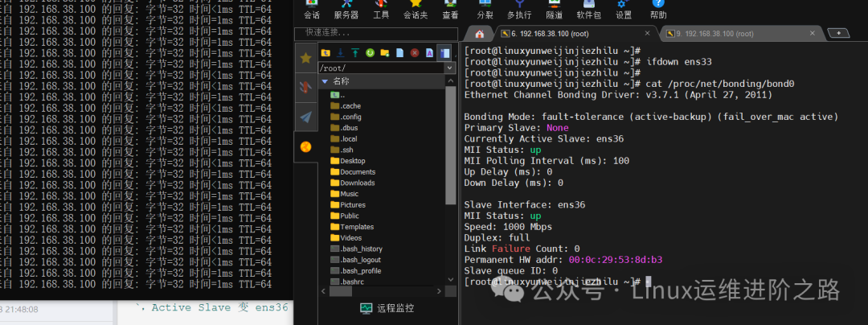Create a new folder in the SFTP browser
Image resolution: width=868 pixels, height=325 pixels.
385,53
